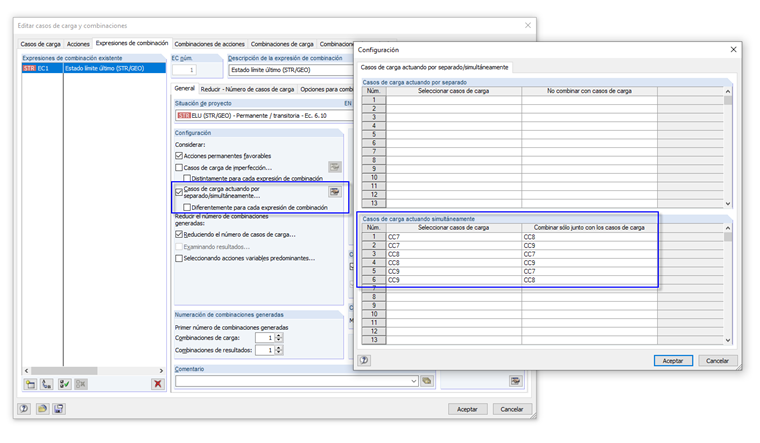Click row 6 CC9 select cell

(454, 280)
